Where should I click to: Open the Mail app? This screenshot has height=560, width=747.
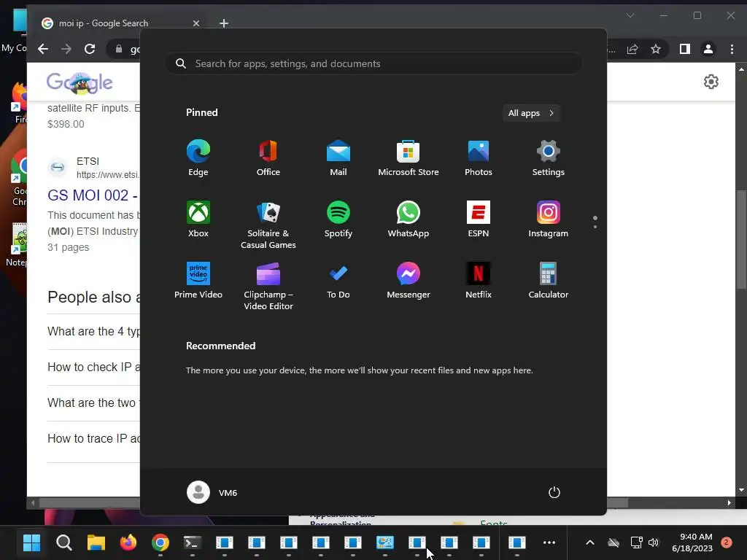[x=338, y=158]
